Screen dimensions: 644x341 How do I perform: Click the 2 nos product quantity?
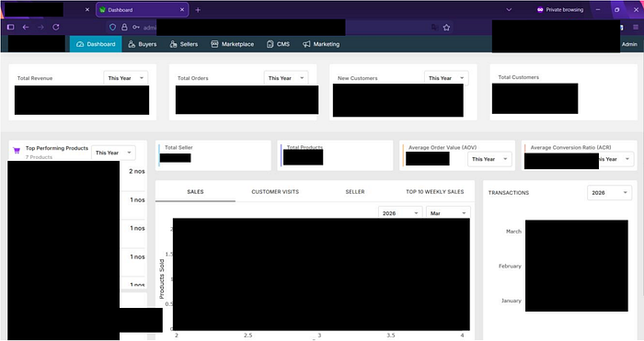coord(137,172)
